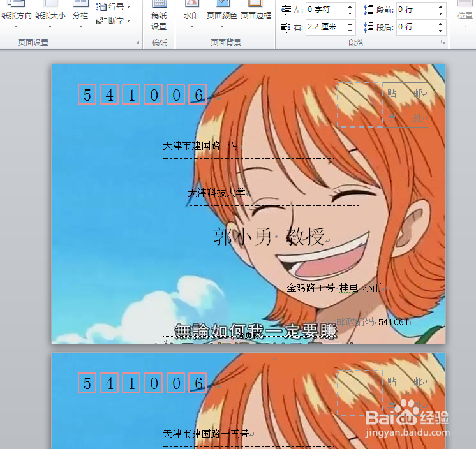Click the address text 天津市建国路一号
Screen dimensions: 476x449
pyautogui.click(x=201, y=145)
